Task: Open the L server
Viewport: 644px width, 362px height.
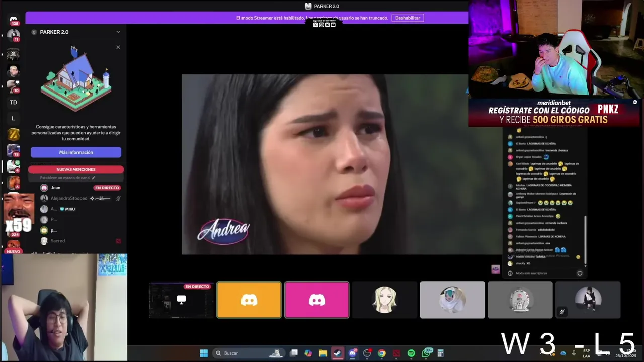Action: [13, 118]
